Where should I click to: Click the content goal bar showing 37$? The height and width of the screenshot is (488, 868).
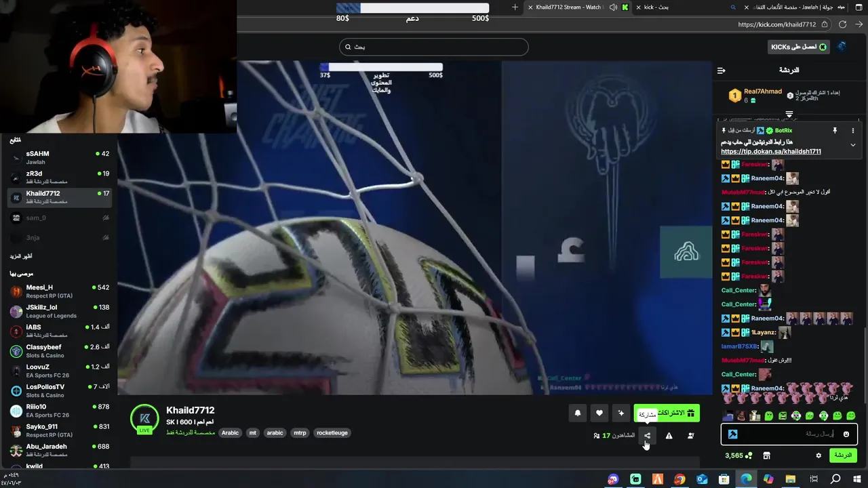[381, 67]
